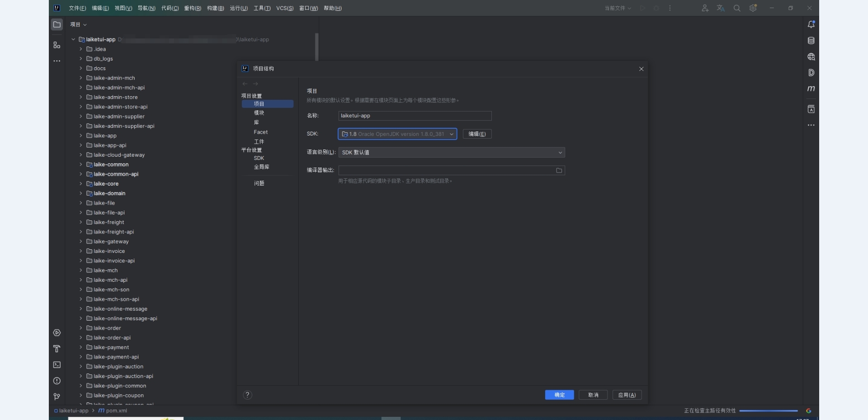Expand the laike-common folder
Viewport: 868px width, 420px height.
click(81, 164)
